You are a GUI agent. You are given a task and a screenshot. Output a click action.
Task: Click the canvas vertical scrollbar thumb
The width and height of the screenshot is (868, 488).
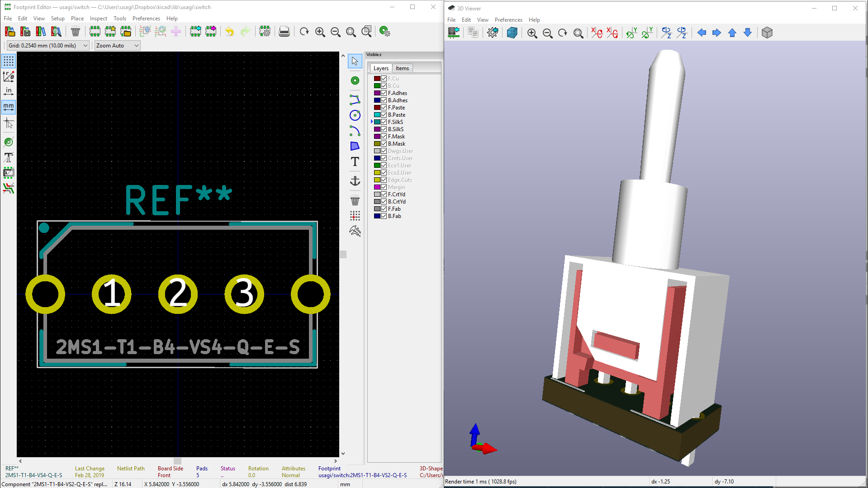coord(343,254)
